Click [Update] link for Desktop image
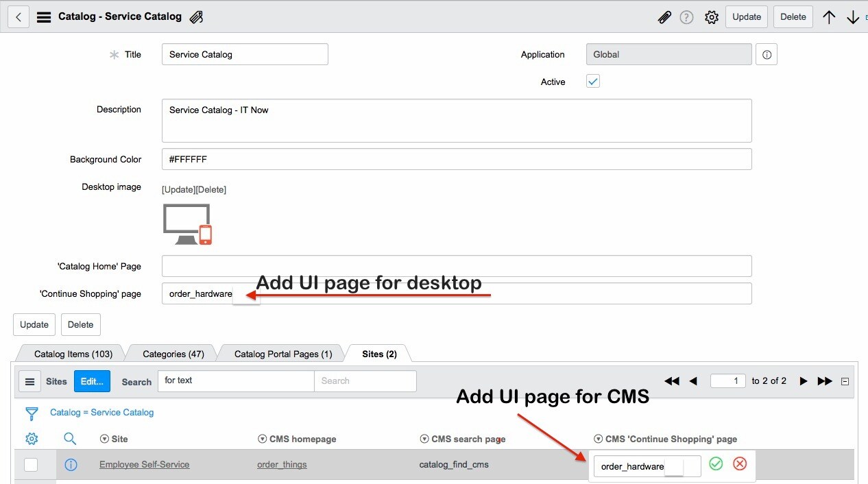Image resolution: width=868 pixels, height=484 pixels. (178, 190)
